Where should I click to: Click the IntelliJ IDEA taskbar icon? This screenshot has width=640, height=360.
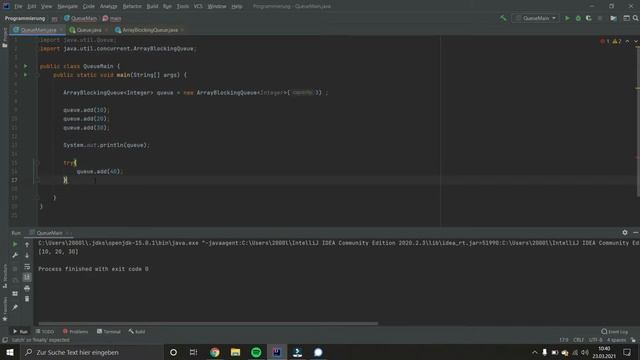tap(277, 352)
